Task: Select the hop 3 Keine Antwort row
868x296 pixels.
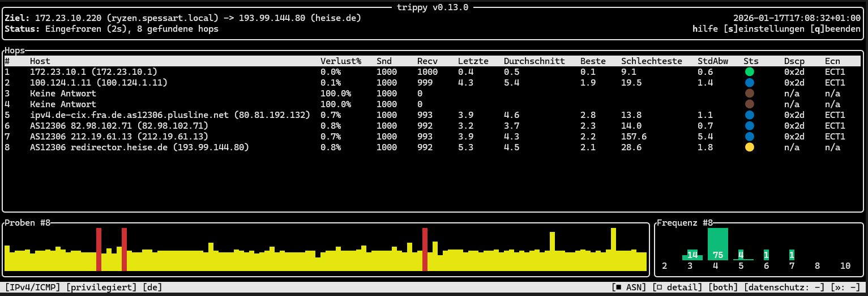Action: click(433, 94)
